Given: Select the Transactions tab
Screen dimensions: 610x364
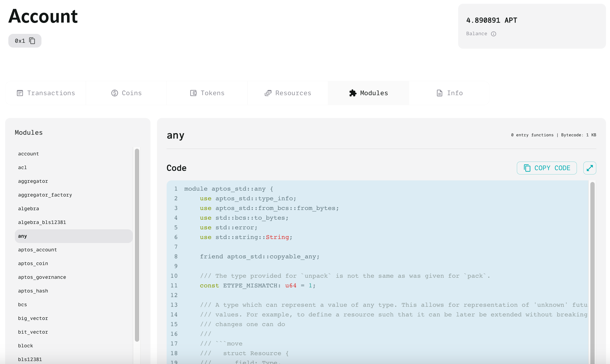Looking at the screenshot, I should point(46,93).
